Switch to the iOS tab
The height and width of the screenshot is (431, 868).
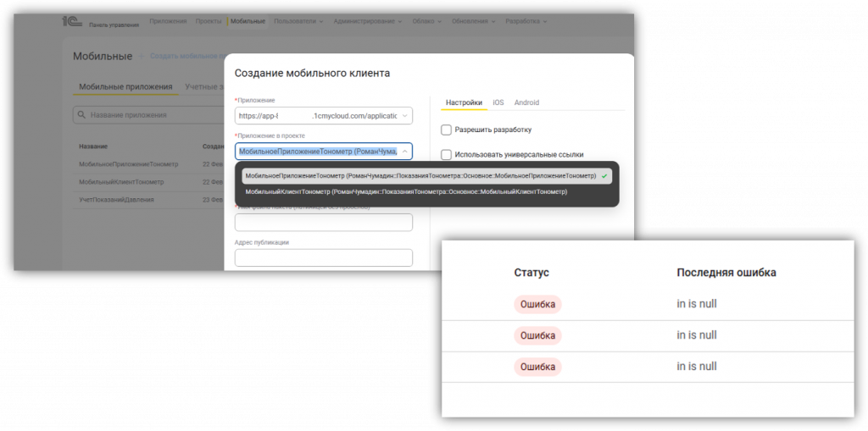[498, 102]
